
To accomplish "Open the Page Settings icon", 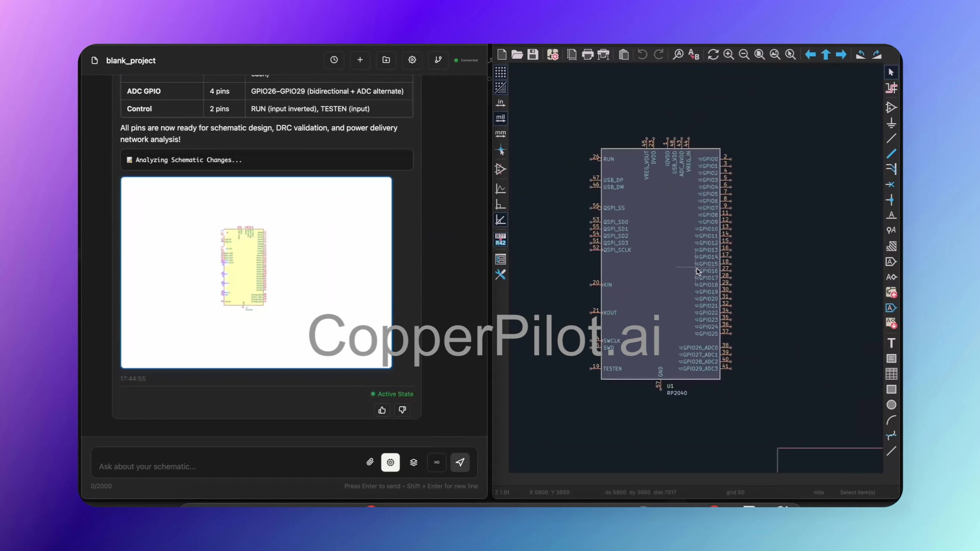I will tap(572, 54).
